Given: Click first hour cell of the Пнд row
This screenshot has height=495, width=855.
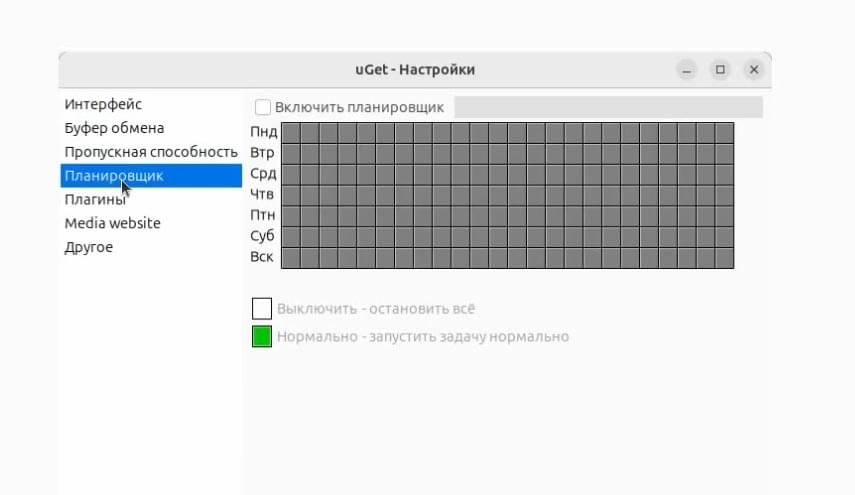Looking at the screenshot, I should click(291, 133).
